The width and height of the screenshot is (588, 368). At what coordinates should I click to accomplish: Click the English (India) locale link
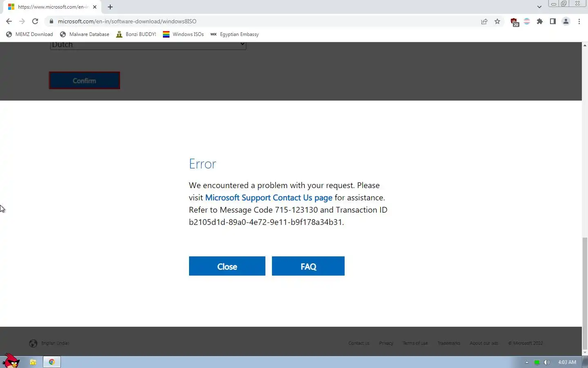(55, 343)
